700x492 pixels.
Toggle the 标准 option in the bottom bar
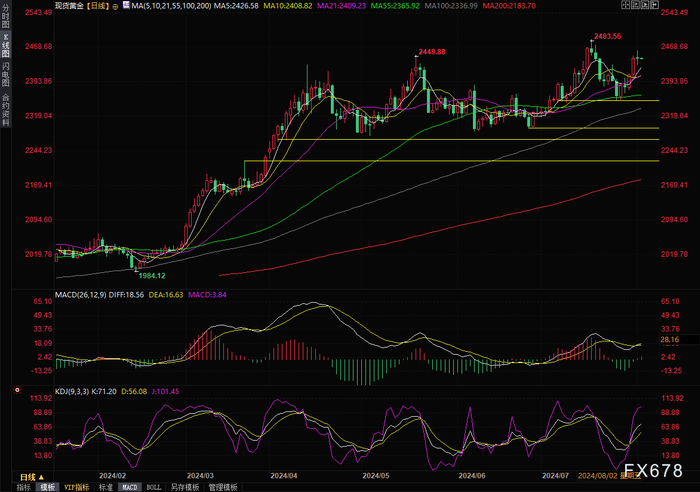(x=106, y=487)
